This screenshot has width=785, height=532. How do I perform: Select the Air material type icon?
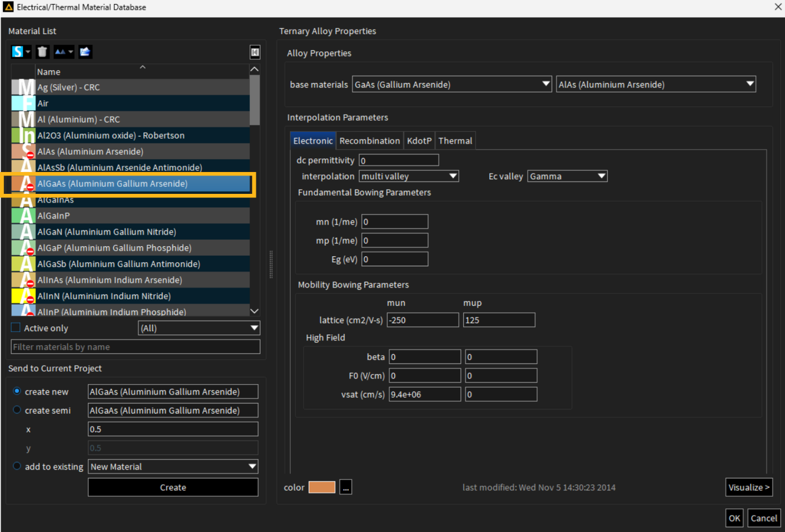[x=24, y=103]
